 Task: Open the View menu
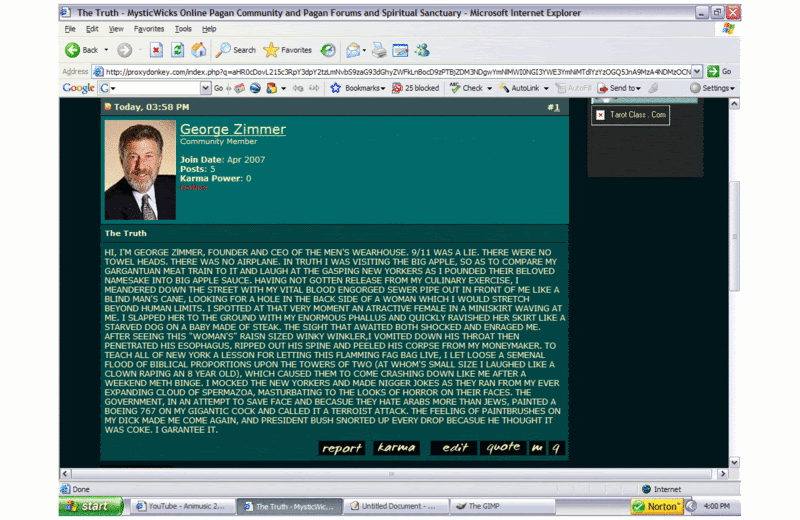coord(116,29)
